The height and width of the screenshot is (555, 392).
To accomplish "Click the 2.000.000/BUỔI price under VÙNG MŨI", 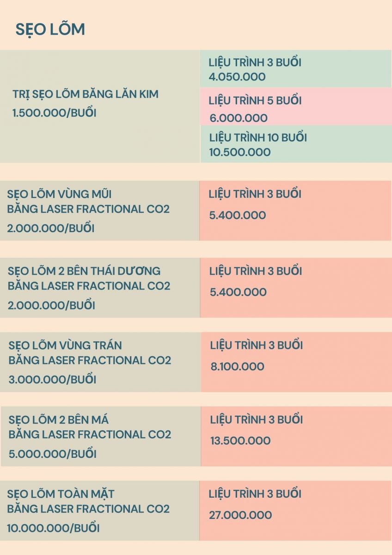I will (51, 228).
